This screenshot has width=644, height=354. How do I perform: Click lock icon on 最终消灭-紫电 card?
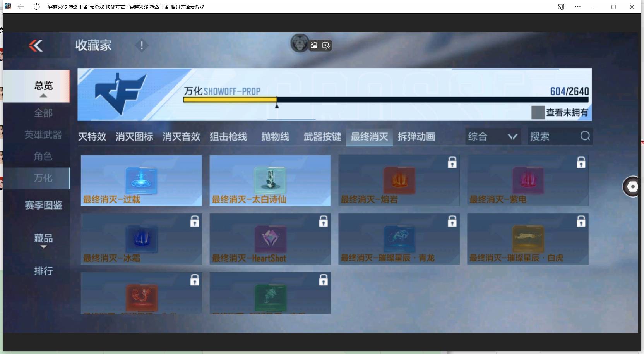pos(581,162)
